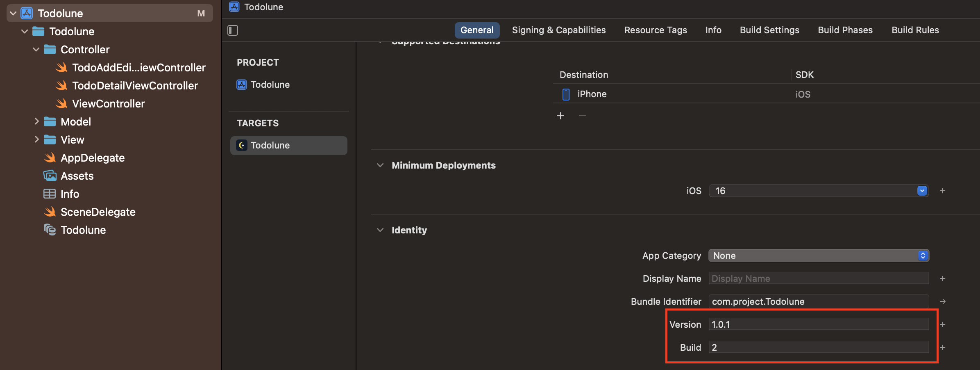This screenshot has width=980, height=370.
Task: Open the Todolune data model file
Action: click(83, 230)
